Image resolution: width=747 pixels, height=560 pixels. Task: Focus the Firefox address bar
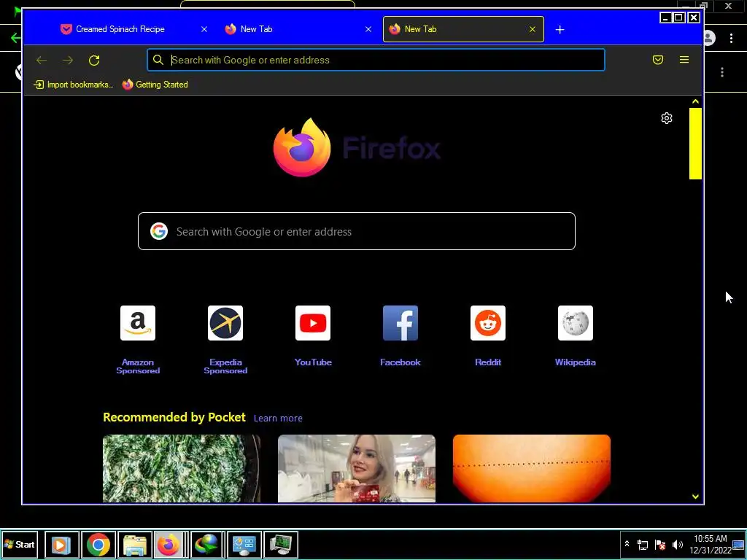[376, 60]
